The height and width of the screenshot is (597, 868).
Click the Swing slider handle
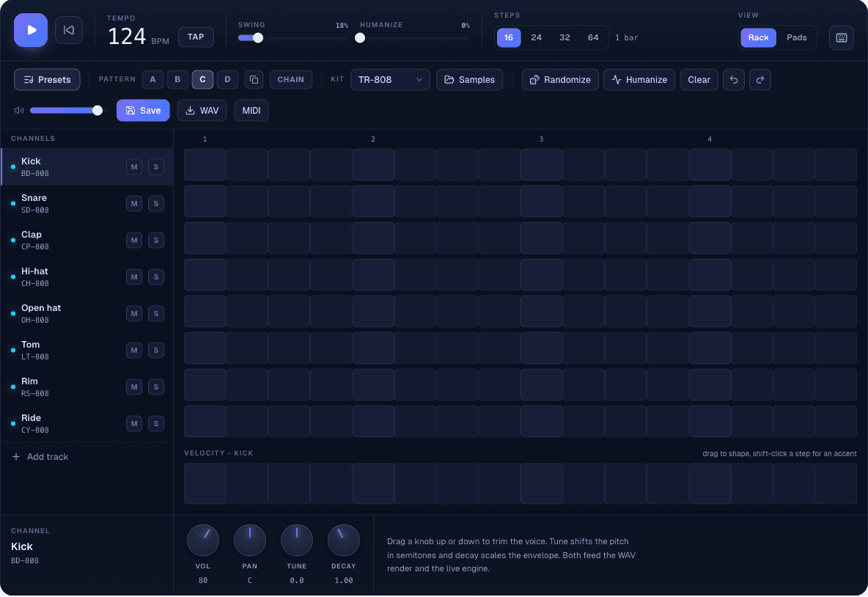[258, 38]
